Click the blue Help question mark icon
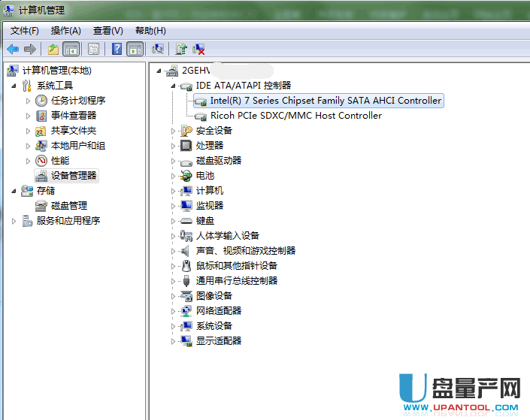Screen dimensions: 530x420 click(x=117, y=49)
